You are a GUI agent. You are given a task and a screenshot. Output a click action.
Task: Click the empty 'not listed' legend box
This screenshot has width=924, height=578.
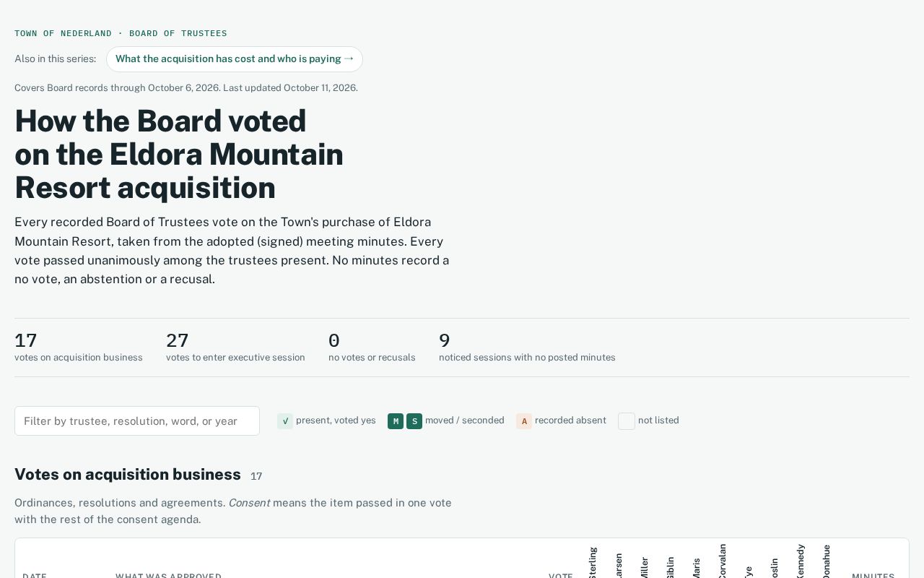(627, 421)
